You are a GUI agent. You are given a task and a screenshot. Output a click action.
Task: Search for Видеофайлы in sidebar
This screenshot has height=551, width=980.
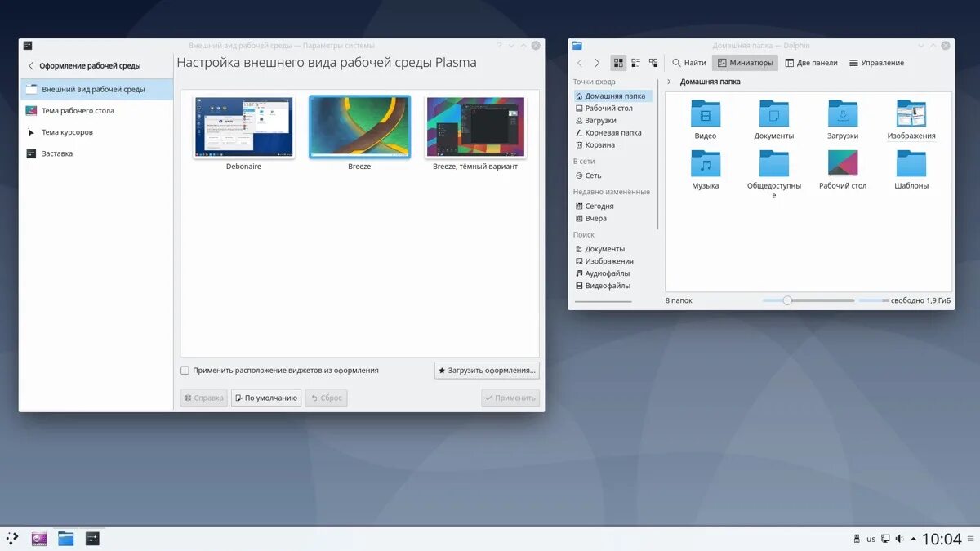coord(612,286)
